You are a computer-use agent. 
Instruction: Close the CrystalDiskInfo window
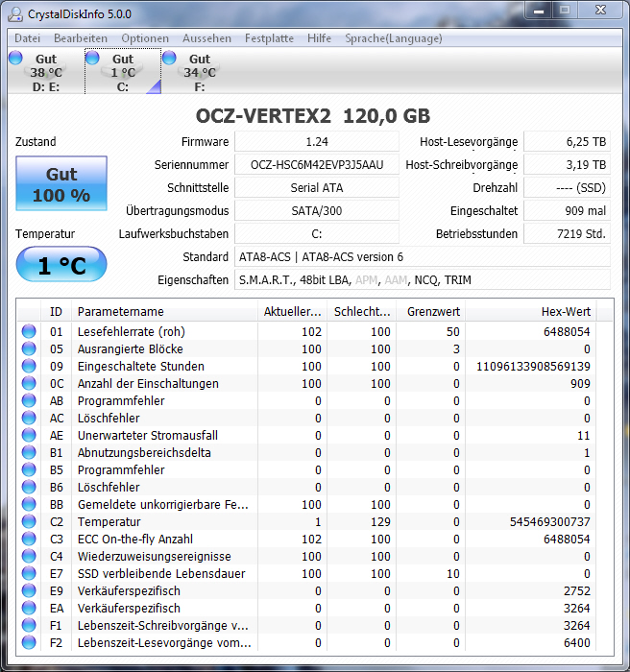coord(600,11)
